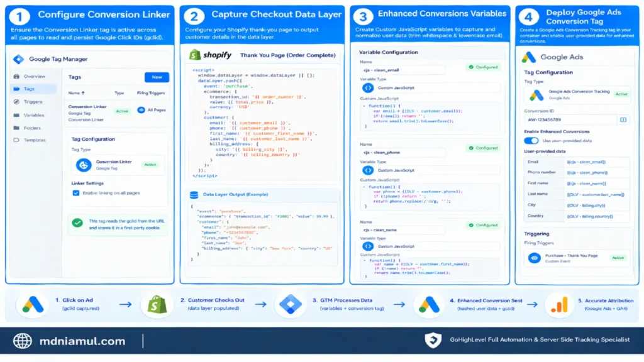Click the Google Ads icon beside Click on Ad
The width and height of the screenshot is (644, 362).
click(x=33, y=305)
